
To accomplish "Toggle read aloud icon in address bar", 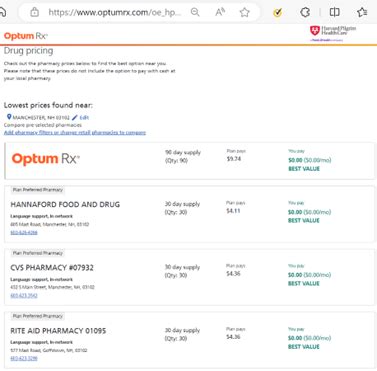I will 220,12.
